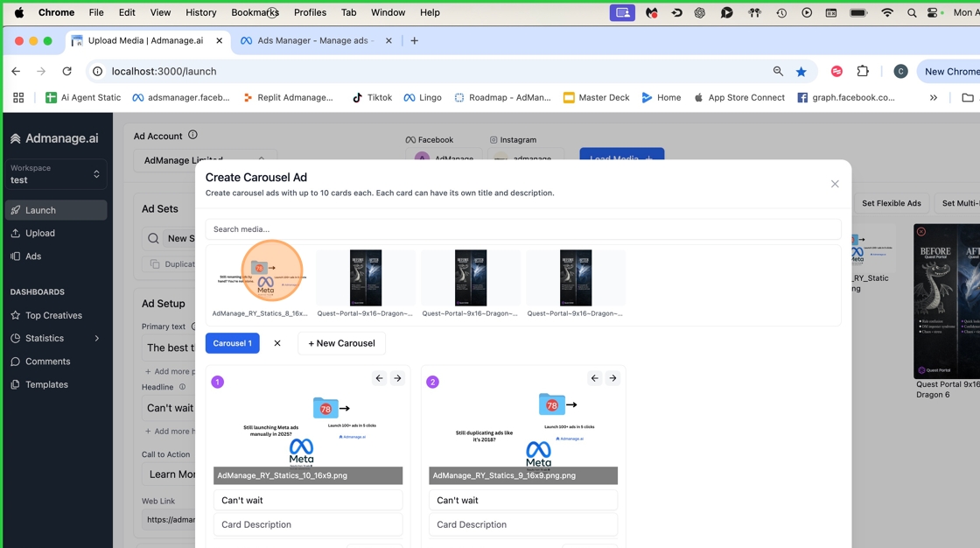Switch to Ads Manager browser tab
Viewport: 980px width, 548px height.
point(316,40)
